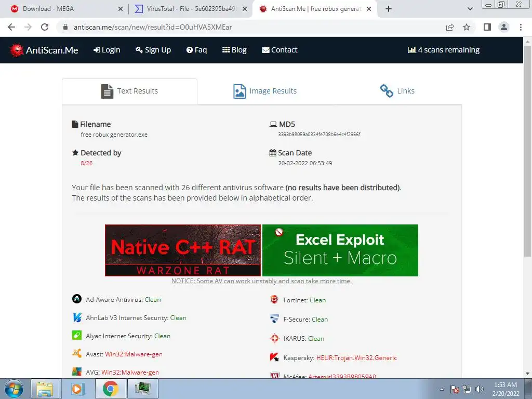This screenshot has height=399, width=532.
Task: Click the network tray icon
Action: click(467, 389)
